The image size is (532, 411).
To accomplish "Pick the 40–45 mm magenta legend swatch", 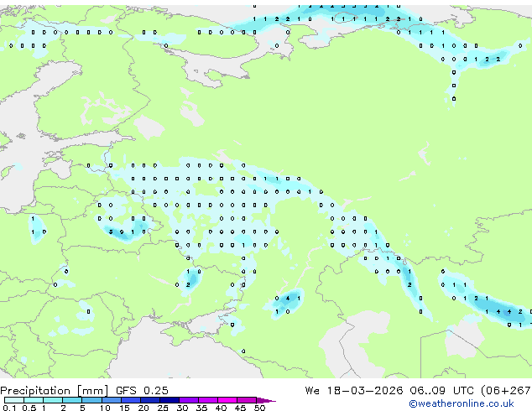I will [x=227, y=400].
